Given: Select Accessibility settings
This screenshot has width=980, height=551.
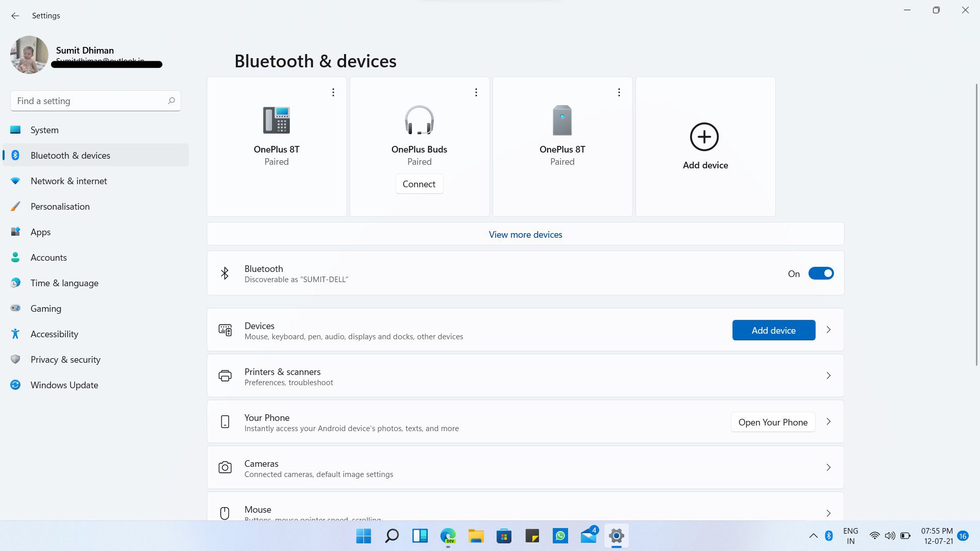Looking at the screenshot, I should [54, 334].
